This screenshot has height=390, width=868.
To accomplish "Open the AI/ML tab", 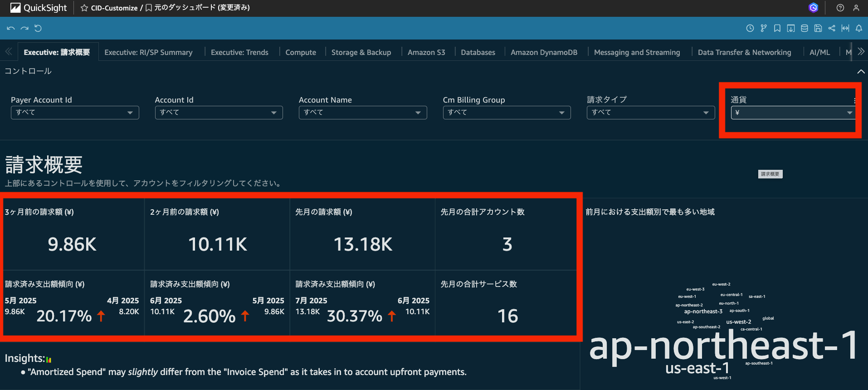I will [x=819, y=52].
